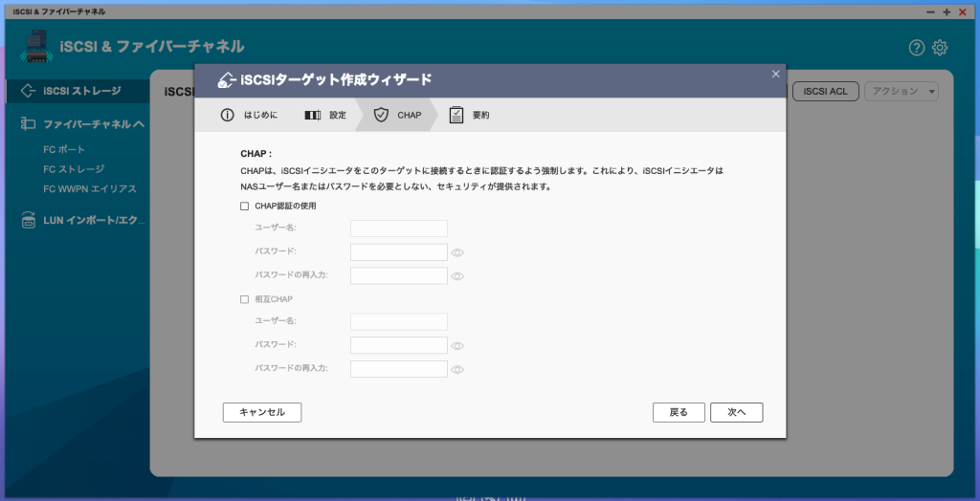Open FC WWPN エイリアス in the sidebar
This screenshot has width=980, height=501.
click(90, 189)
